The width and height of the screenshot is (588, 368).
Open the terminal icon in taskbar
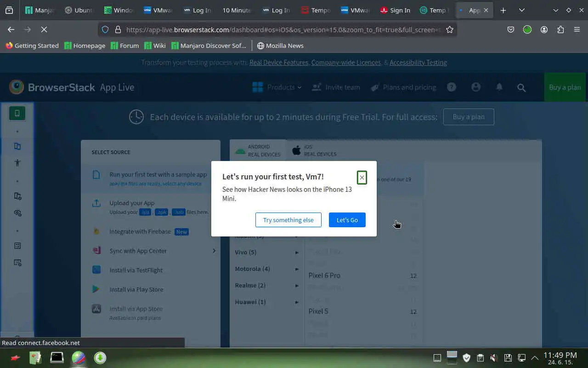tap(57, 357)
